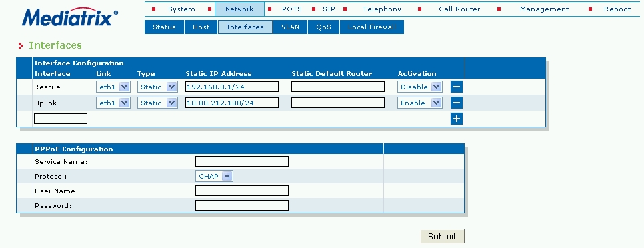Switch to the Status sub-tab
This screenshot has height=248, width=644.
(164, 27)
